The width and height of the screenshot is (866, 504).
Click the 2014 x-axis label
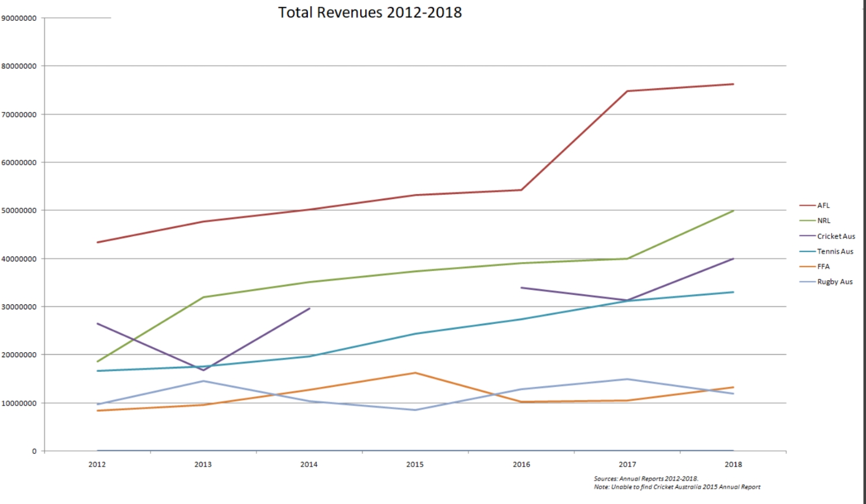309,465
